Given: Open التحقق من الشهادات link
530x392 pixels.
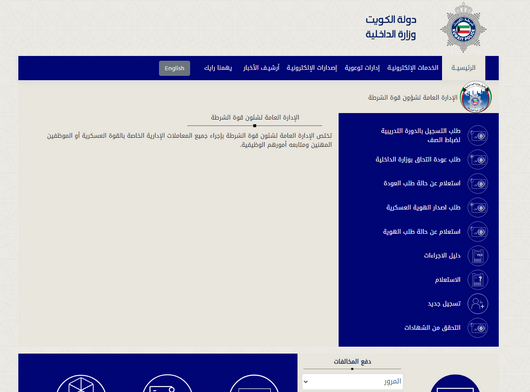Looking at the screenshot, I should 432,328.
